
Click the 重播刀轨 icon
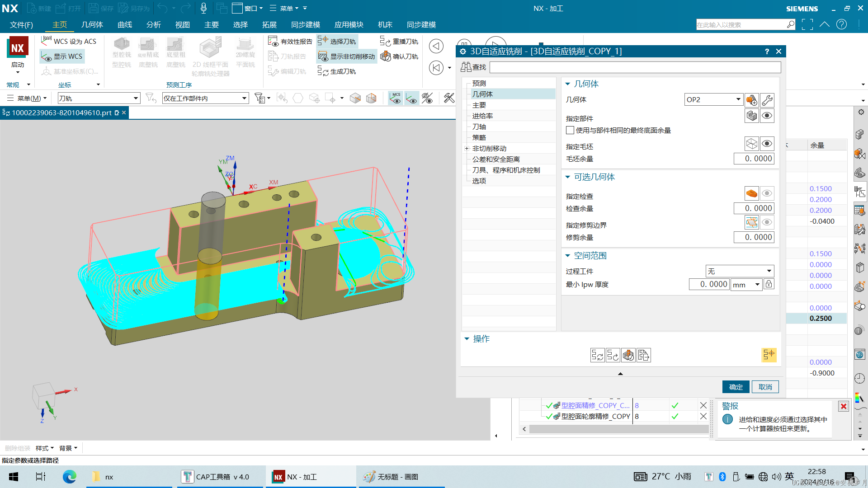(x=386, y=41)
